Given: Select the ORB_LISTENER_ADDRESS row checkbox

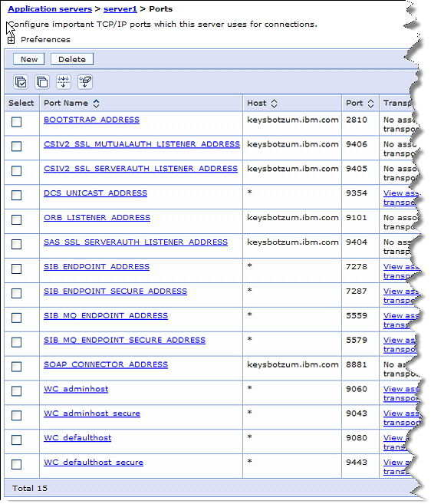Looking at the screenshot, I should pos(16,220).
